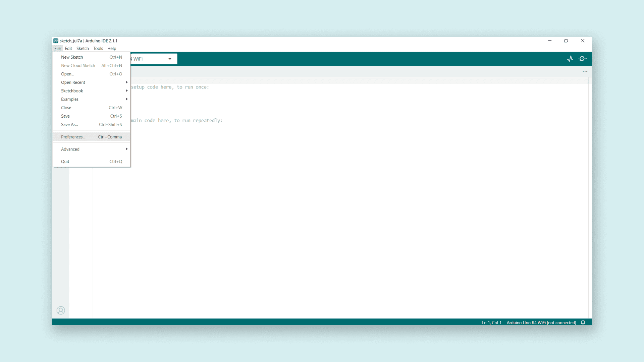Screen dimensions: 644x362
Task: Click the notifications bell icon
Action: pyautogui.click(x=583, y=322)
